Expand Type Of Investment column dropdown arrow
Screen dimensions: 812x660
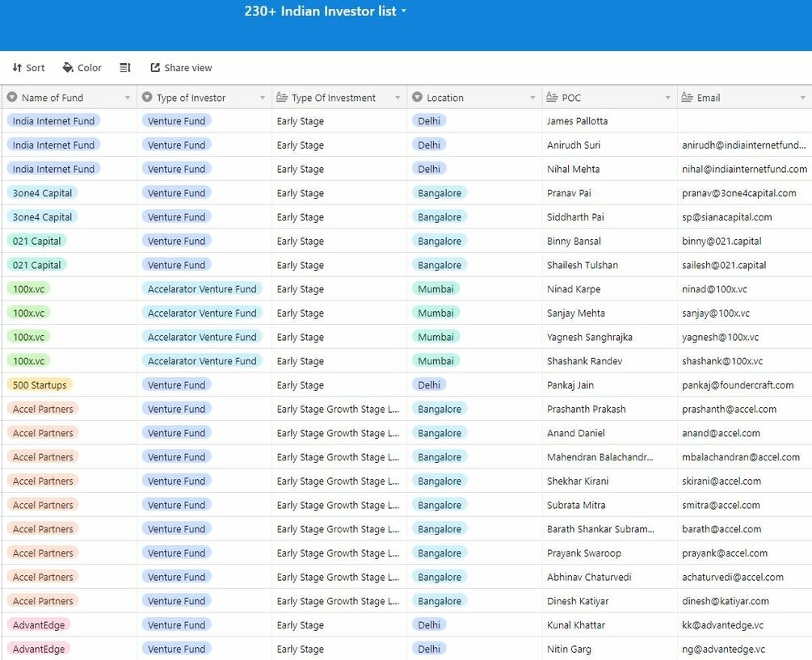coord(398,98)
